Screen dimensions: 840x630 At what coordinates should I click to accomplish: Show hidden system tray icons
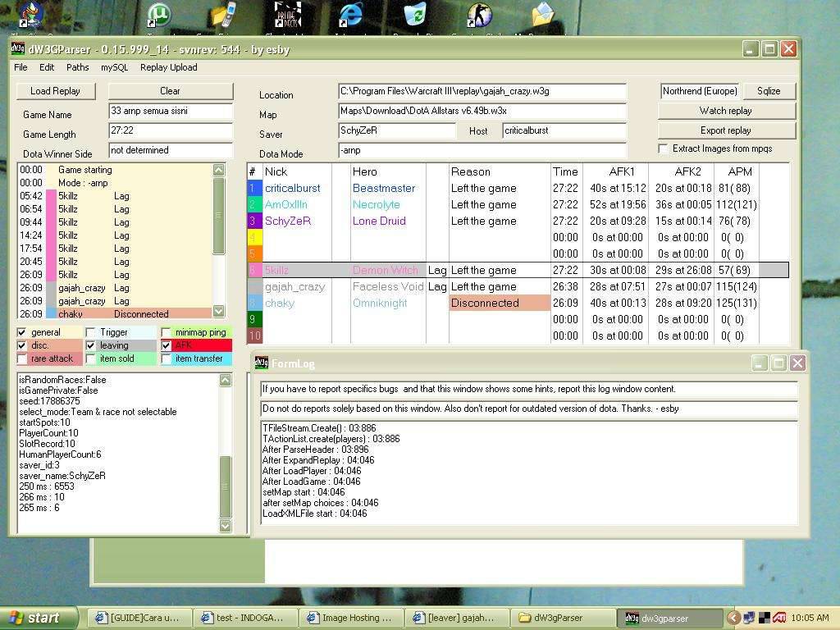[x=733, y=618]
